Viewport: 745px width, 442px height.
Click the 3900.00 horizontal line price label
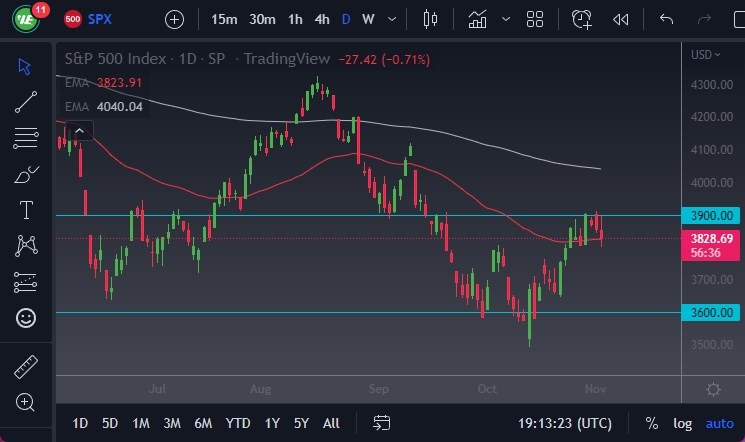(x=712, y=215)
